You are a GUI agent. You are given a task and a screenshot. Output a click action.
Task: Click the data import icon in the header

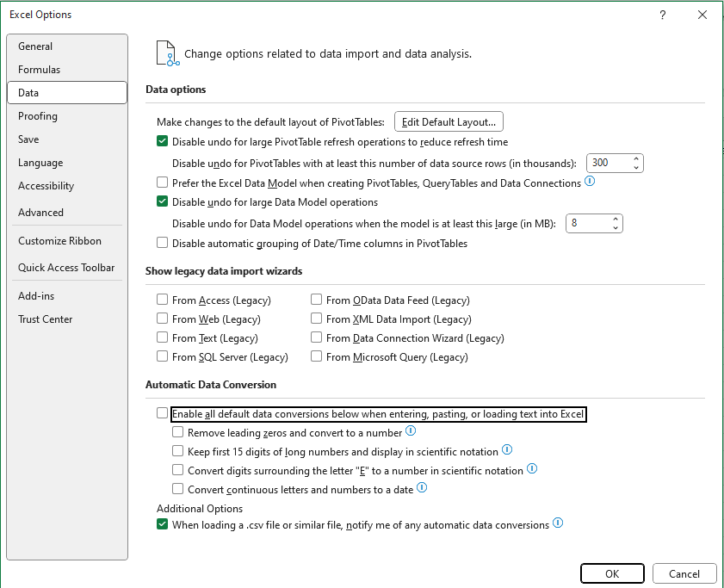click(167, 53)
